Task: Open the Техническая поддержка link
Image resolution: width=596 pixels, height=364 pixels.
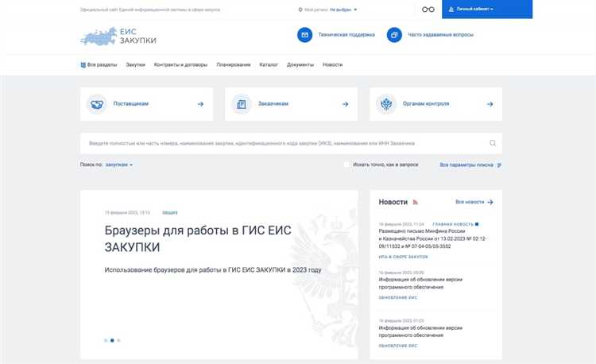Action: (346, 35)
